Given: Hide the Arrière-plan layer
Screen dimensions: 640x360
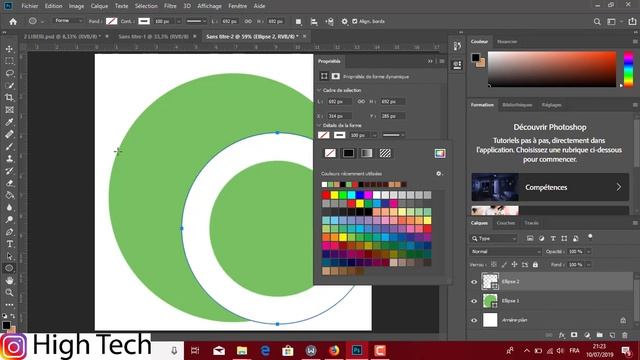Looking at the screenshot, I should pos(474,320).
